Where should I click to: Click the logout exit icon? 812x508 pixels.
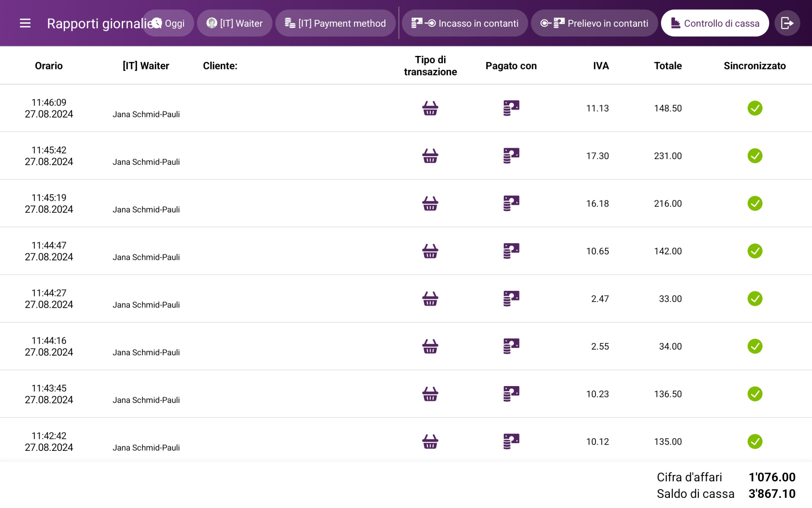(x=787, y=23)
